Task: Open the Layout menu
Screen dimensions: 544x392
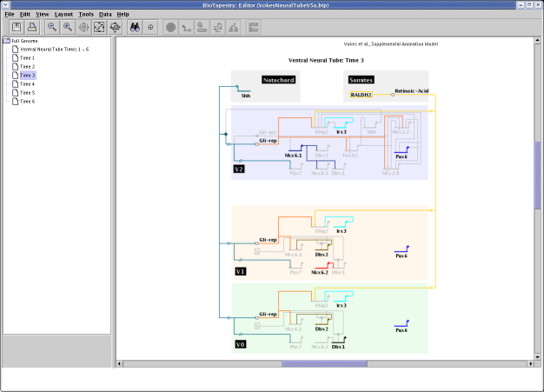Action: tap(63, 15)
